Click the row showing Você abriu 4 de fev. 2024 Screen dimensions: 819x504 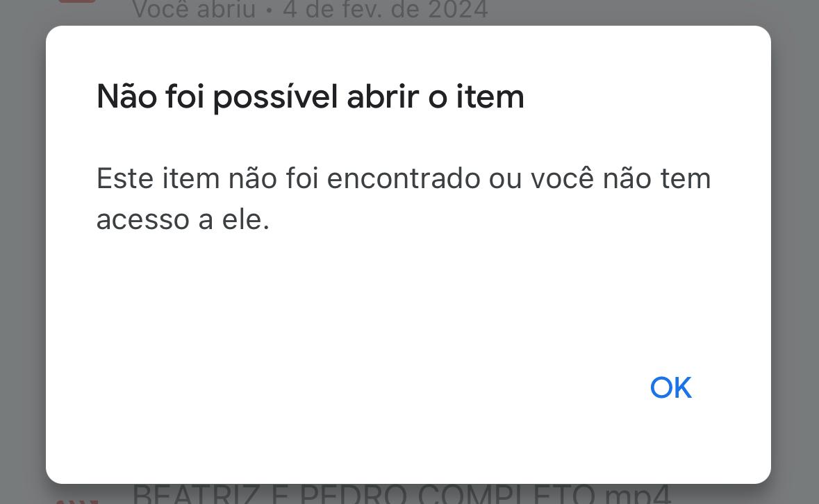pos(310,10)
